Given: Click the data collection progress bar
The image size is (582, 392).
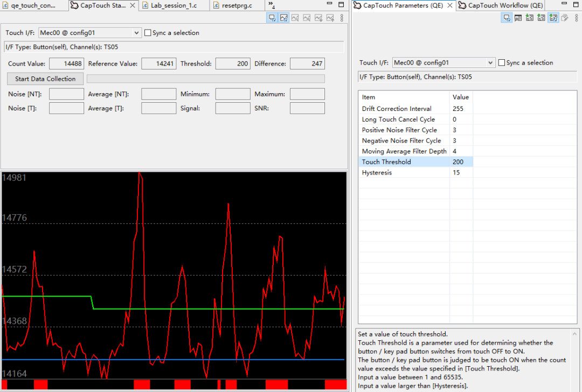Looking at the screenshot, I should tap(205, 79).
